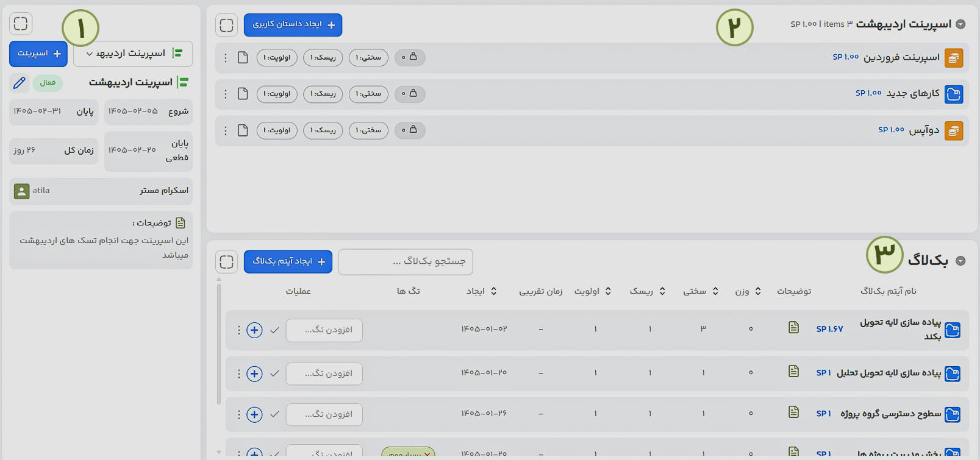980x460 pixels.
Task: Open more options for سطوح دسترسی گروه پروژه
Action: [x=238, y=415]
